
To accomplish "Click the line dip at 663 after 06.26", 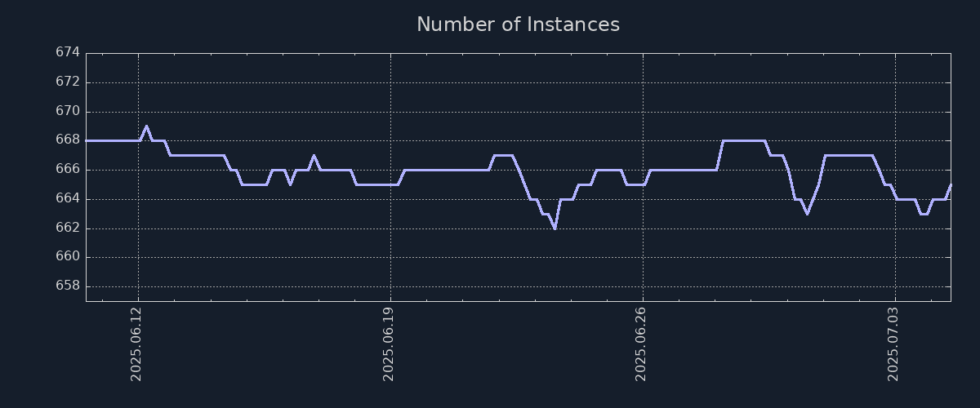I will [807, 213].
